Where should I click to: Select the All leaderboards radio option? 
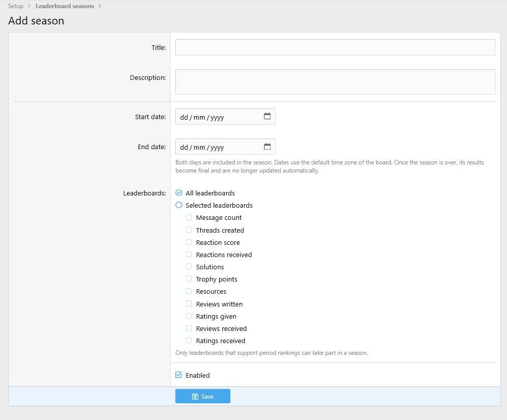coord(179,193)
